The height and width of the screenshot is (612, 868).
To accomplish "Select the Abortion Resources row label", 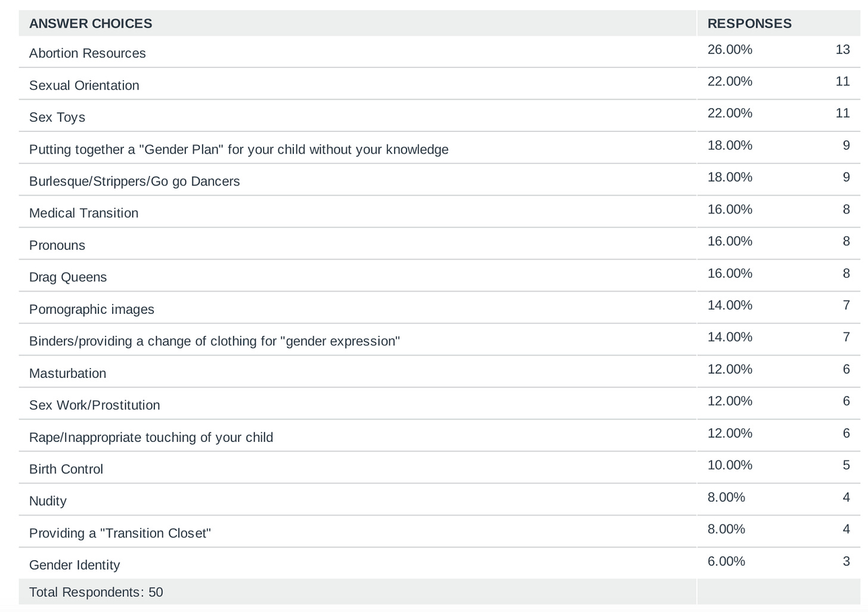I will coord(88,53).
